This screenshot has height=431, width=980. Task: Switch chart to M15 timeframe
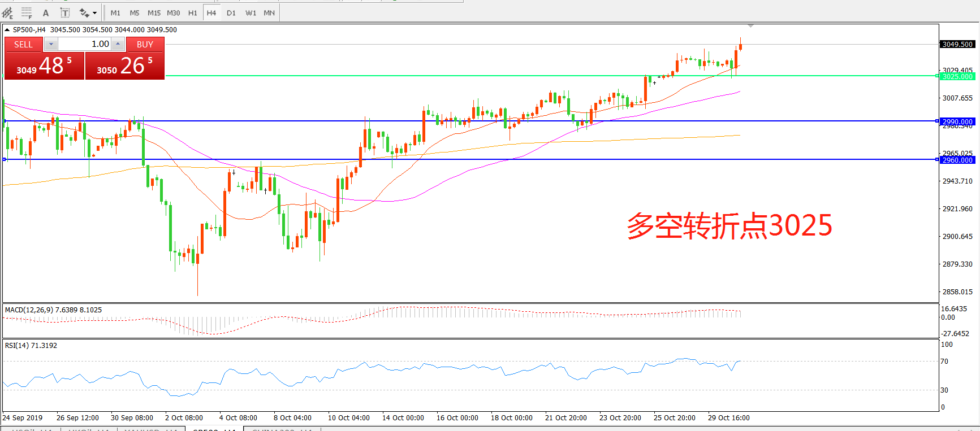[x=154, y=12]
